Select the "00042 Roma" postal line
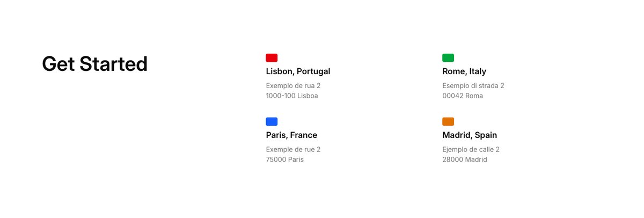644x218 pixels. pos(463,96)
